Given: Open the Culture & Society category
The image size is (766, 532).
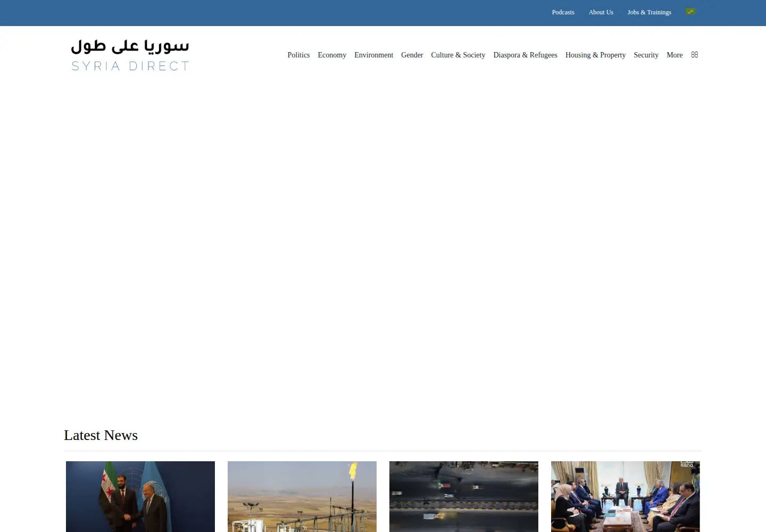Looking at the screenshot, I should pyautogui.click(x=458, y=55).
